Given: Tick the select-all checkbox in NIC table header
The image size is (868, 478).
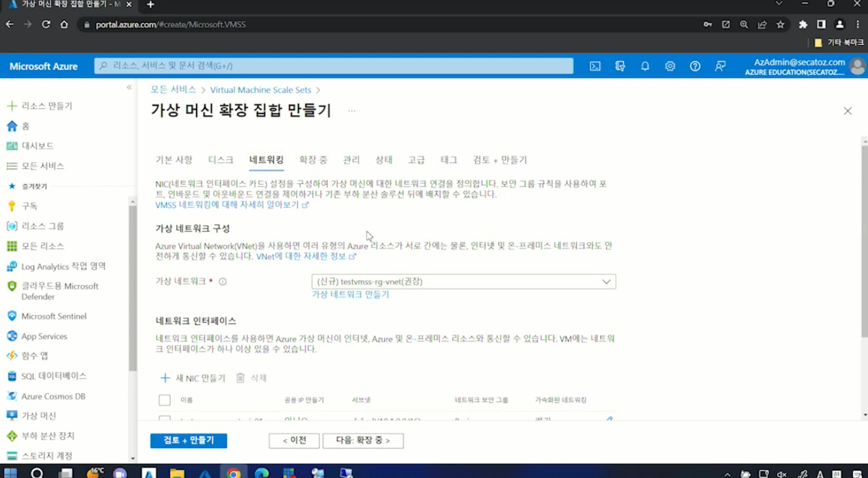Looking at the screenshot, I should click(165, 400).
